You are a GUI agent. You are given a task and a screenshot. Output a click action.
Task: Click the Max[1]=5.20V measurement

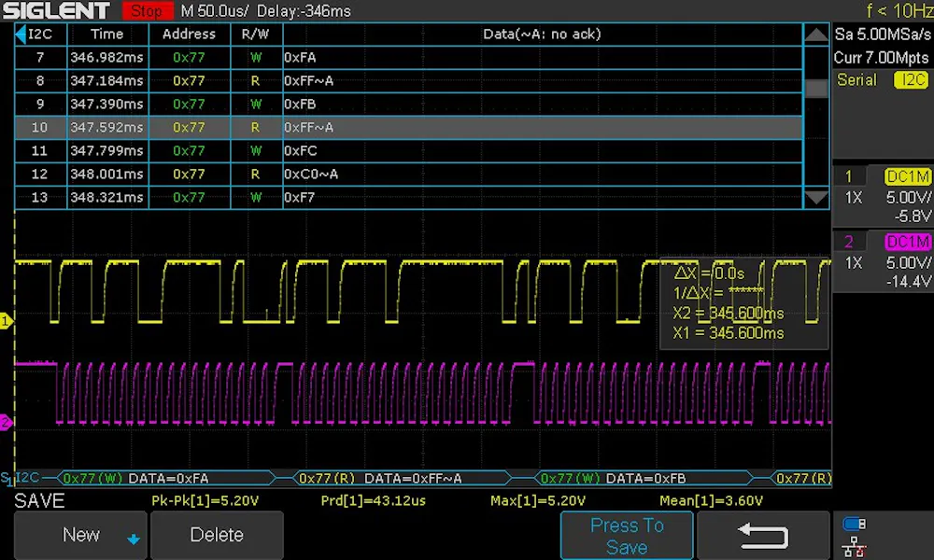[x=538, y=500]
